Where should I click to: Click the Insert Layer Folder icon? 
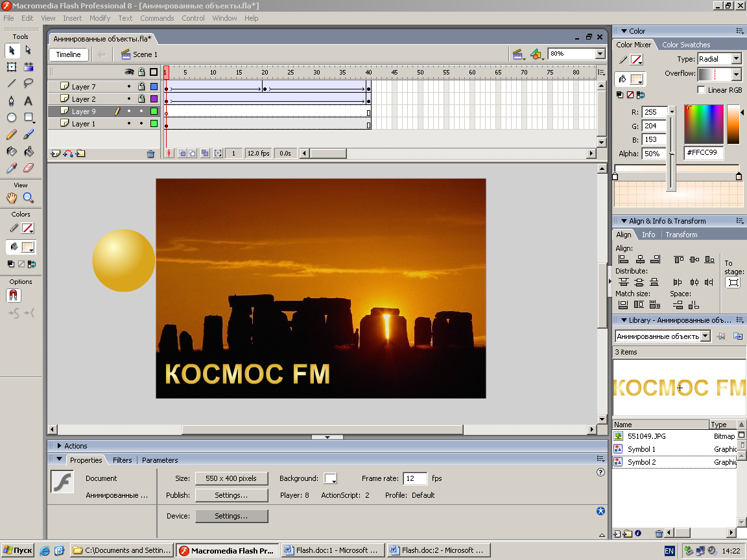[80, 154]
